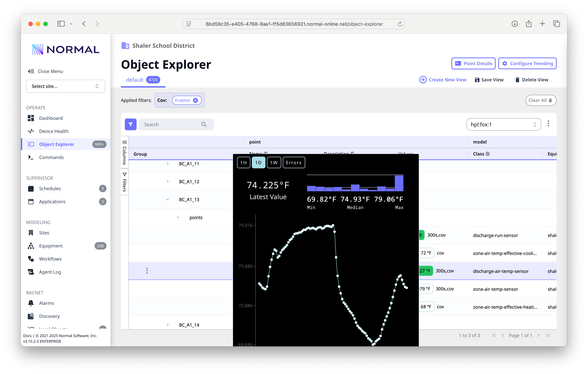This screenshot has width=588, height=374.
Task: Select the default view tab
Action: (x=135, y=80)
